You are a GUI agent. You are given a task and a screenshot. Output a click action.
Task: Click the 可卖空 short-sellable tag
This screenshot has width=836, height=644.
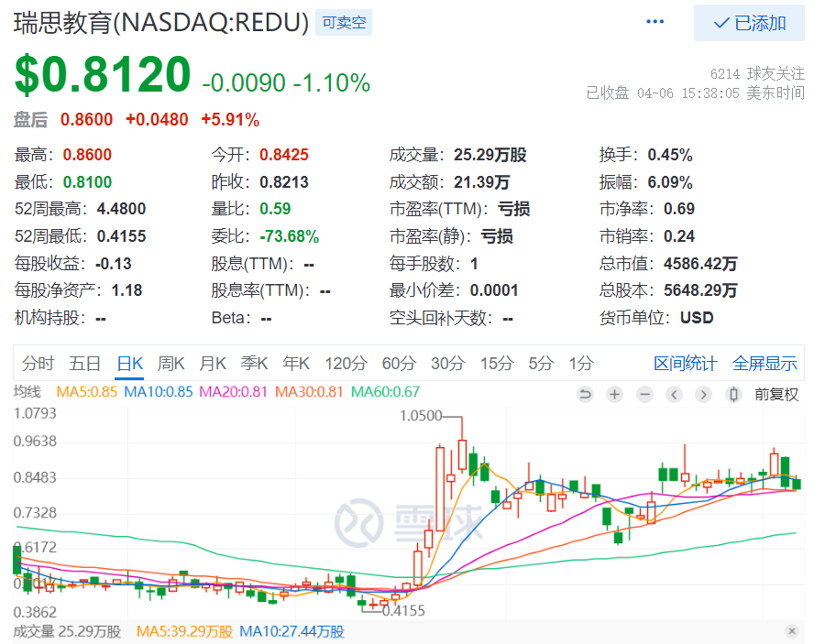(x=344, y=23)
